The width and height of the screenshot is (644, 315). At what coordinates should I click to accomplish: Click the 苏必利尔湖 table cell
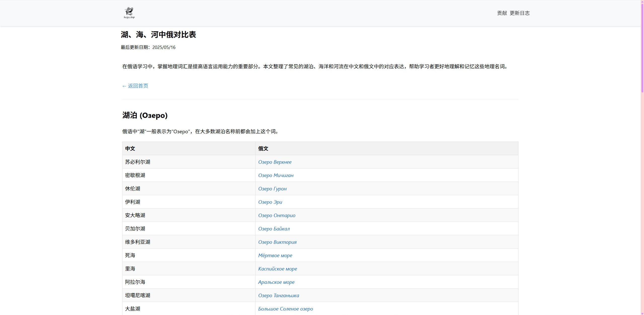138,162
